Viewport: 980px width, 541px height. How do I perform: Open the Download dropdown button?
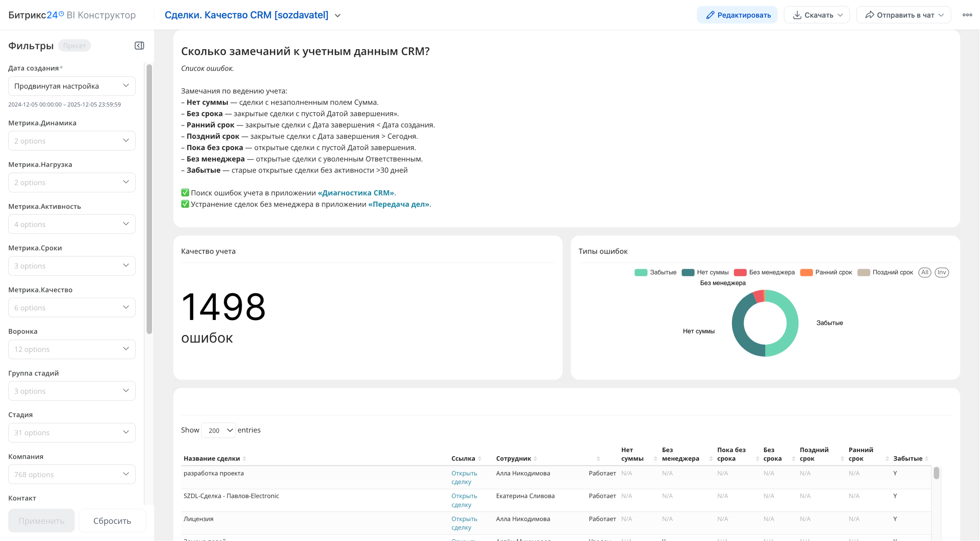[x=816, y=15]
